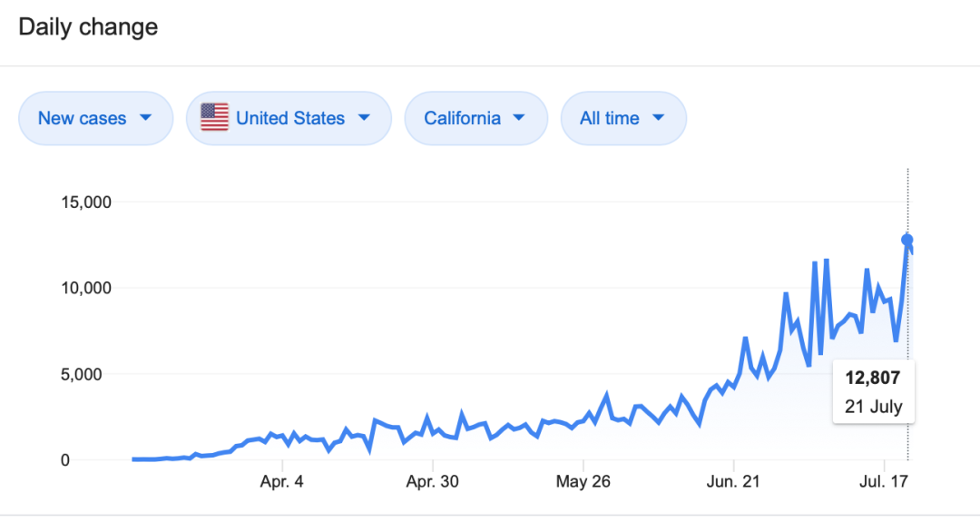Click the 12,807 value in the tooltip
This screenshot has width=980, height=522.
(x=873, y=379)
